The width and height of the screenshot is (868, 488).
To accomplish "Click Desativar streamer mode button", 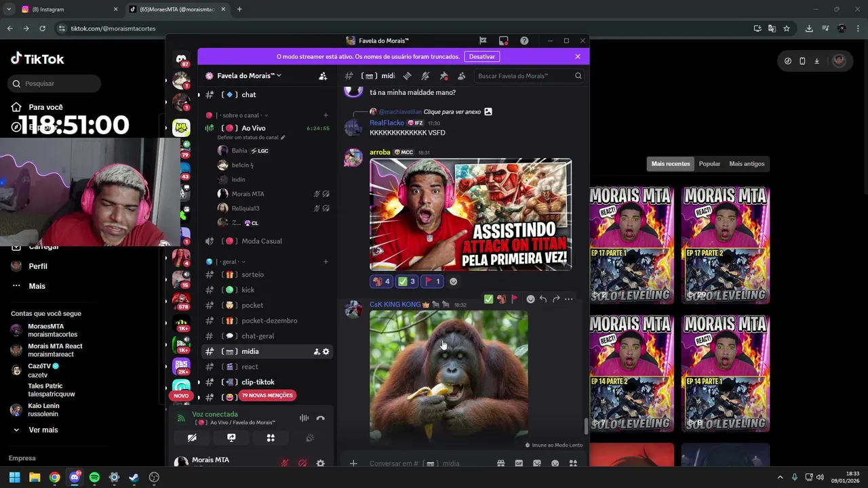I will tap(482, 57).
